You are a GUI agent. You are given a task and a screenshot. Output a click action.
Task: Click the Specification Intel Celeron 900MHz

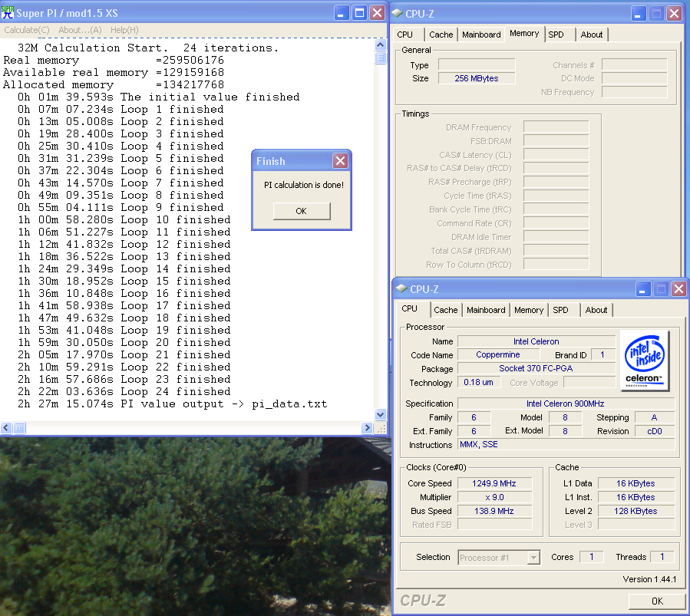566,404
